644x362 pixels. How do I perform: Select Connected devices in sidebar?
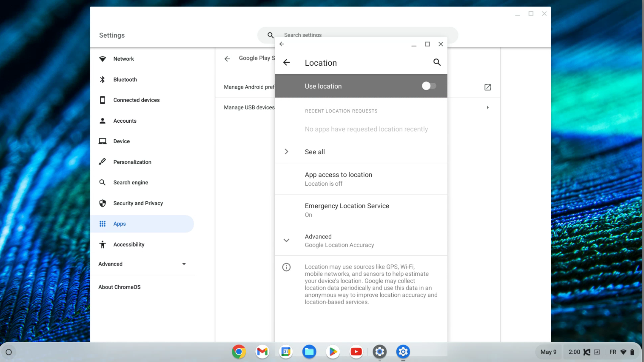point(142,100)
